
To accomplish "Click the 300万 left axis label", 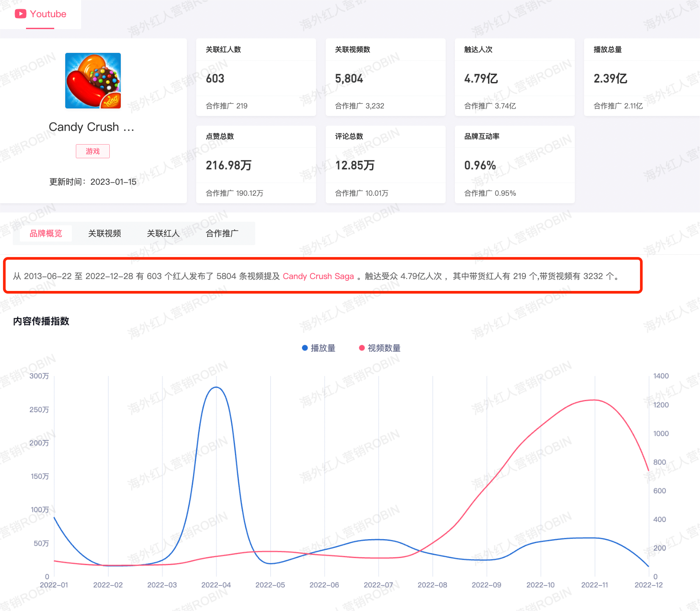I will (39, 376).
